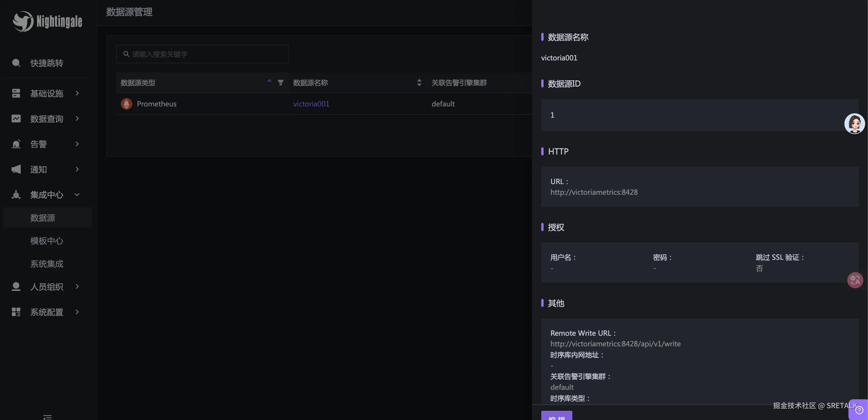The width and height of the screenshot is (868, 420).
Task: Click the avatar assistant floating icon
Action: [854, 123]
